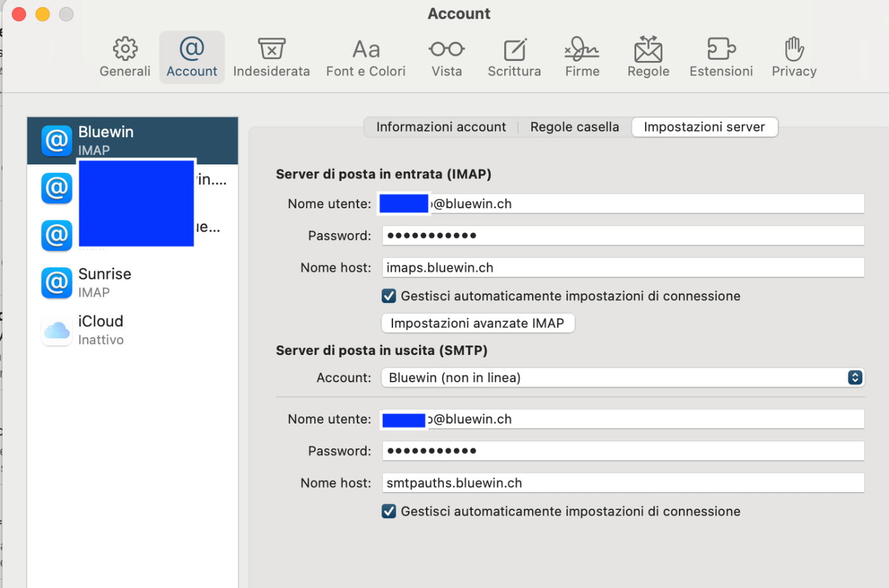Viewport: 889px width, 588px height.
Task: Click the SMTP Password field
Action: 623,451
